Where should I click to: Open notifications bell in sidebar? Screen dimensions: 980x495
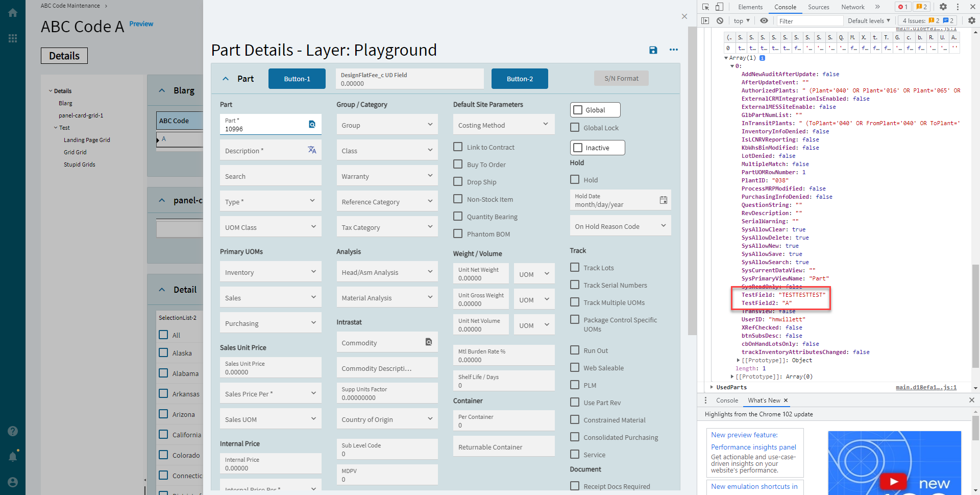13,456
